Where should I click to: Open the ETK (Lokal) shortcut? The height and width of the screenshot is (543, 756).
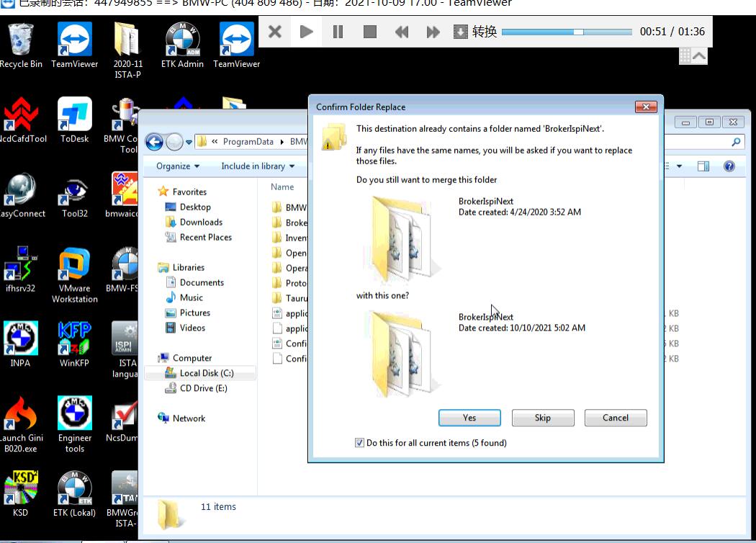click(74, 494)
